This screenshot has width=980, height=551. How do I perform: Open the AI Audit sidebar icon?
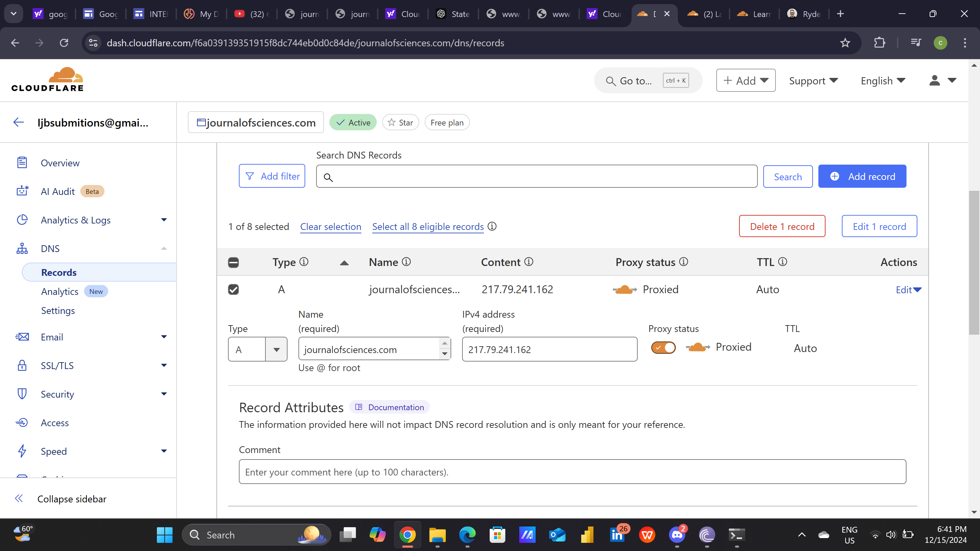(22, 191)
